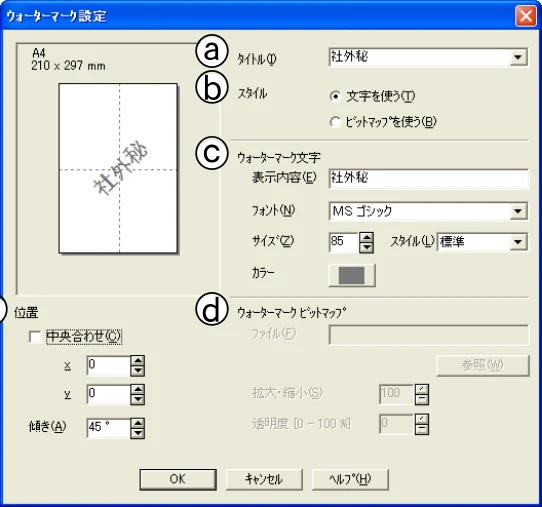Click the OK button
Viewport: 542px width, 507px height.
click(178, 479)
